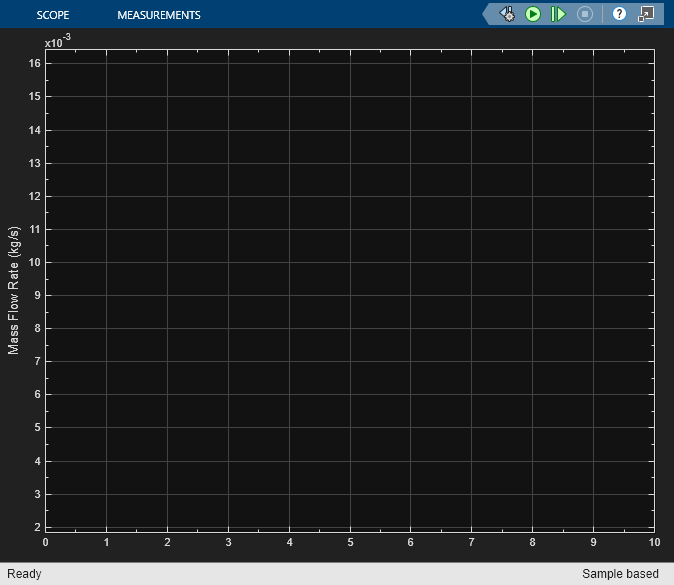
Task: Click y-axis tick label 2
Action: pos(35,527)
